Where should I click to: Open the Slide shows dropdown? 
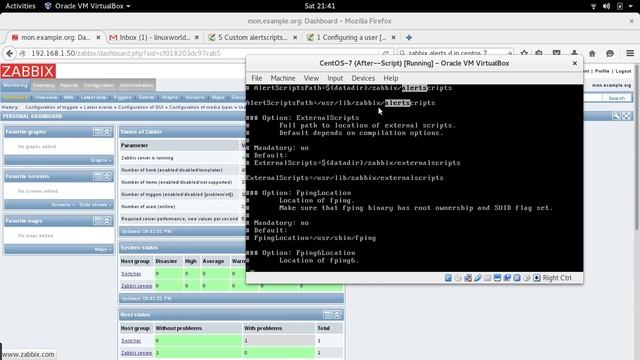[x=95, y=204]
